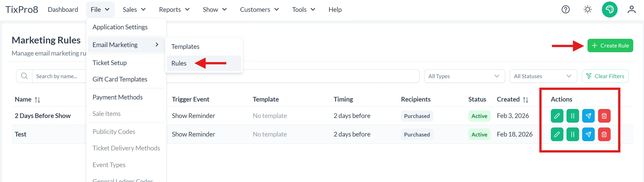Choose Ticket Delivery Methods in File menu
Image resolution: width=644 pixels, height=182 pixels.
click(x=126, y=148)
